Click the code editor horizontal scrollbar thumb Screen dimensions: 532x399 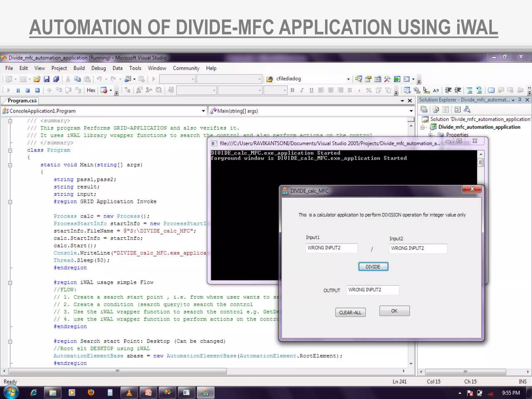118,371
